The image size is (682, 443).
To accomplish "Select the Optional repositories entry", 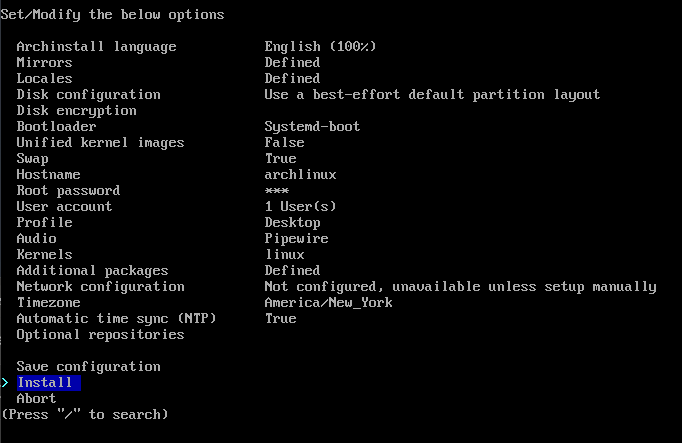I will point(100,335).
